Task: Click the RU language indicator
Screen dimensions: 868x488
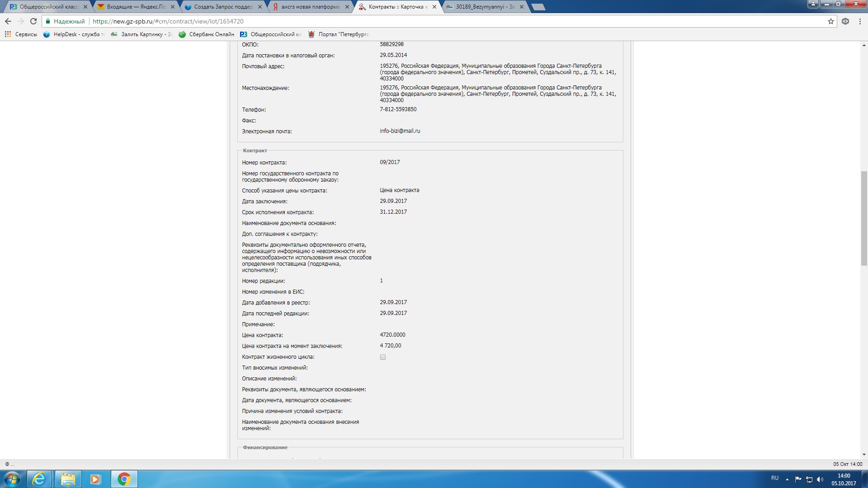Action: [x=775, y=478]
